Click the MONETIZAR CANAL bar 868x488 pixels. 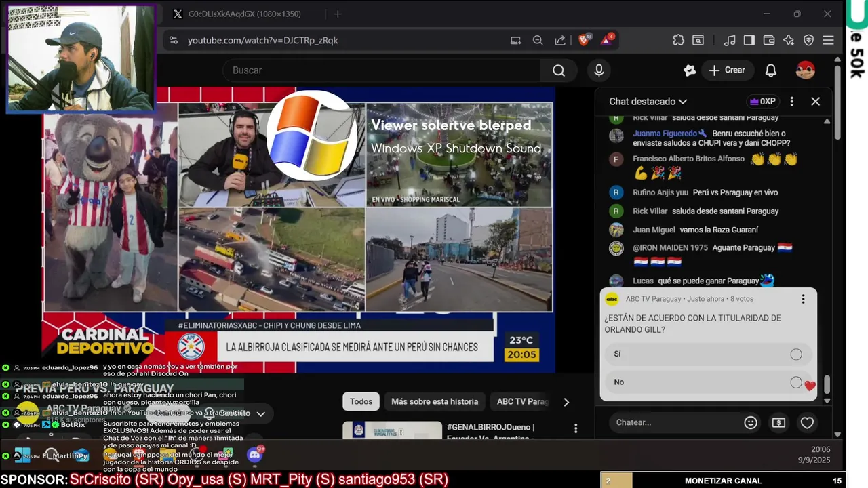point(723,481)
